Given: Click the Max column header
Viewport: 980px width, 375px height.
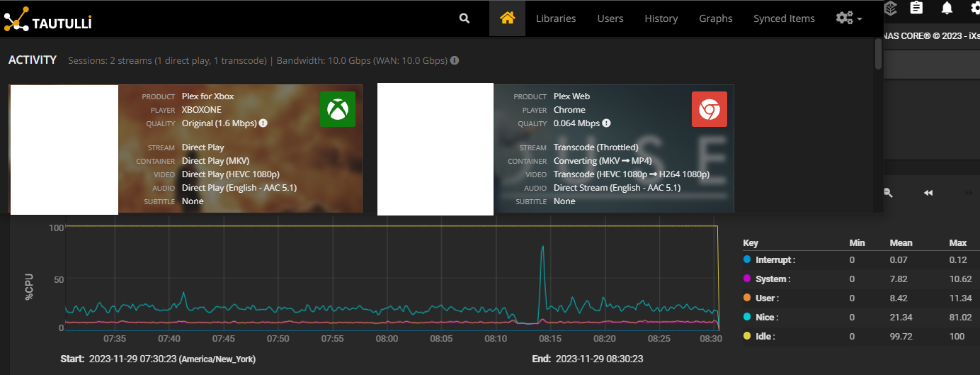Looking at the screenshot, I should click(958, 243).
